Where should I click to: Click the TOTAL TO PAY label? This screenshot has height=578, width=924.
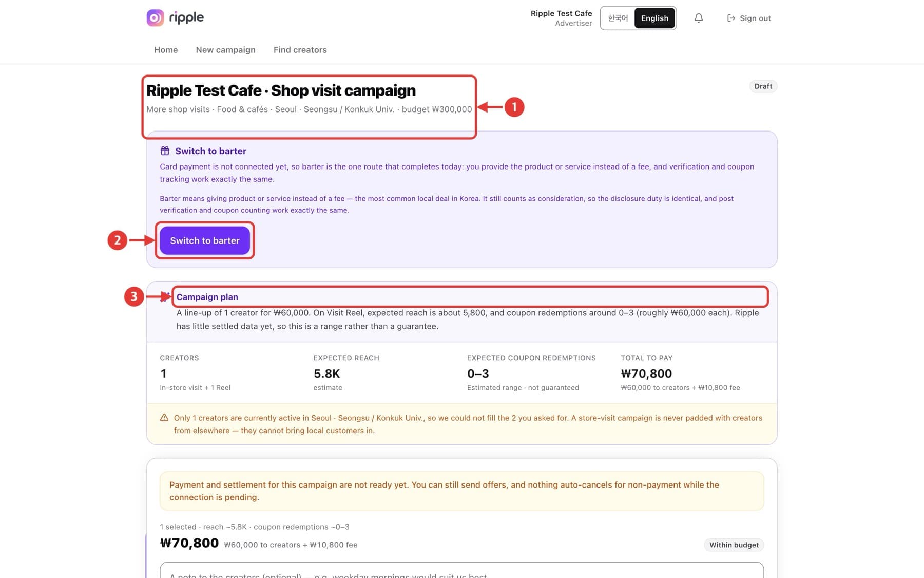pos(646,358)
